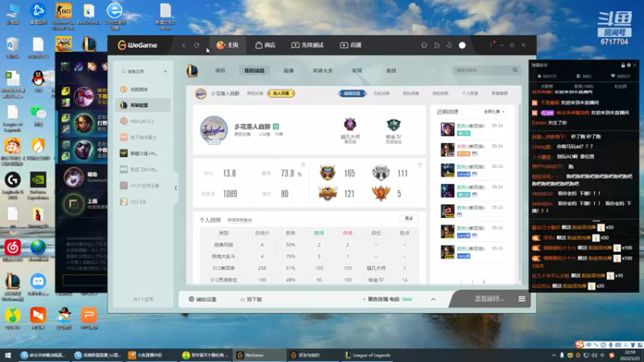
Task: Click the 铂金 IV flex rank emblem
Action: (x=394, y=125)
